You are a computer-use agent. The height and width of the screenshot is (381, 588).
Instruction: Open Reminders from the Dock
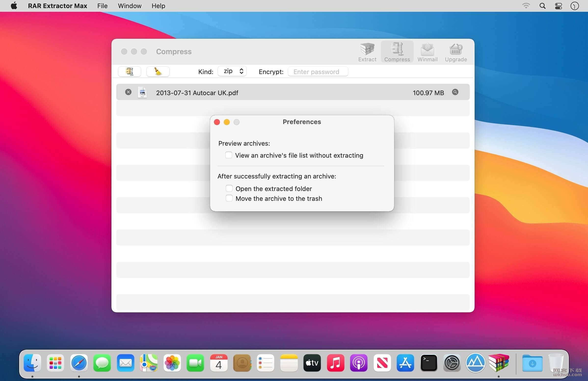click(265, 363)
